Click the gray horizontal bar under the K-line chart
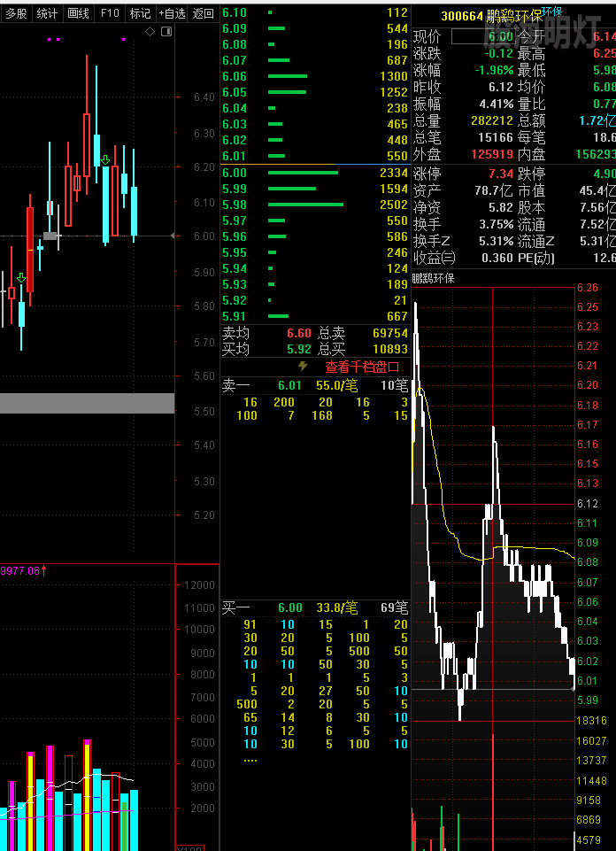The height and width of the screenshot is (851, 616). [x=87, y=403]
